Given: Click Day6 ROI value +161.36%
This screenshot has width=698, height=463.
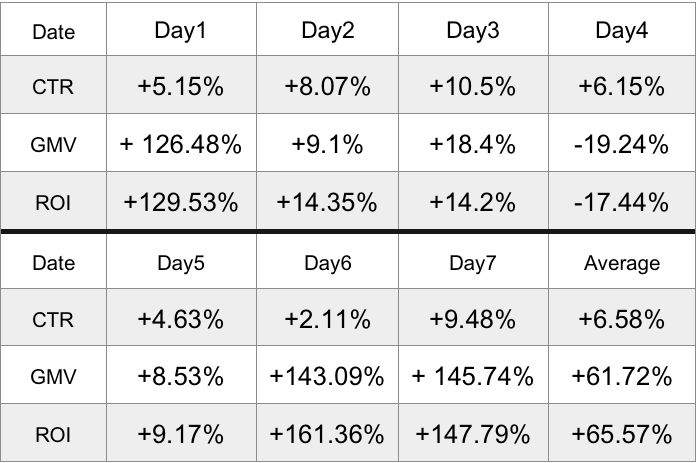Looking at the screenshot, I should 327,435.
